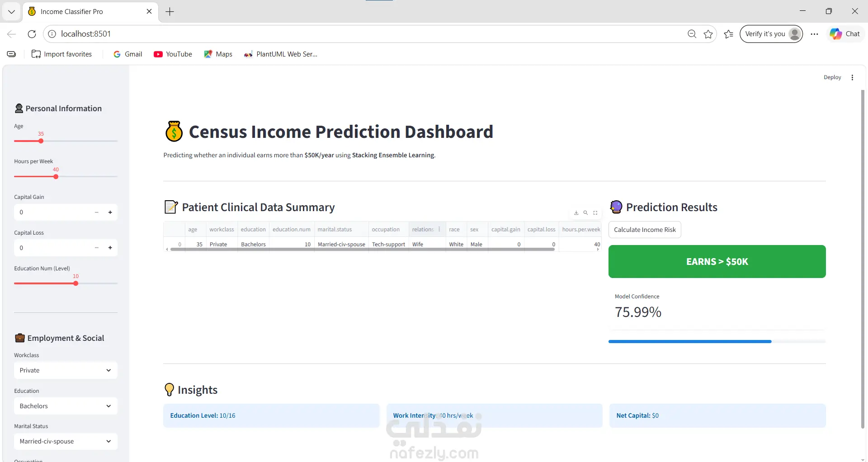
Task: Click the Age slider handle at 35
Action: 41,141
